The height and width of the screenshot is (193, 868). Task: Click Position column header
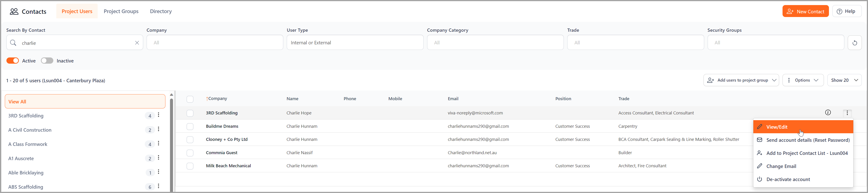(x=563, y=99)
